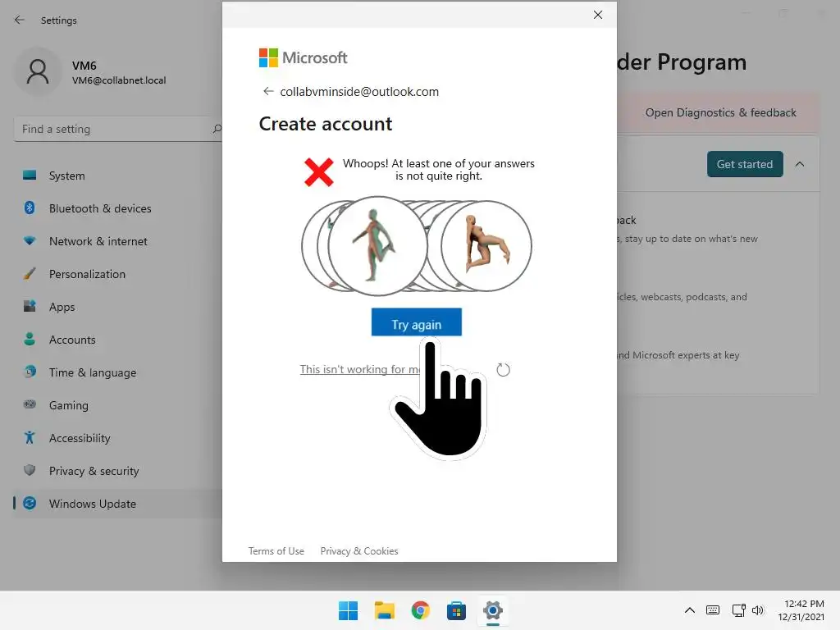The image size is (840, 630).
Task: Close the Create account dialog
Action: [598, 15]
